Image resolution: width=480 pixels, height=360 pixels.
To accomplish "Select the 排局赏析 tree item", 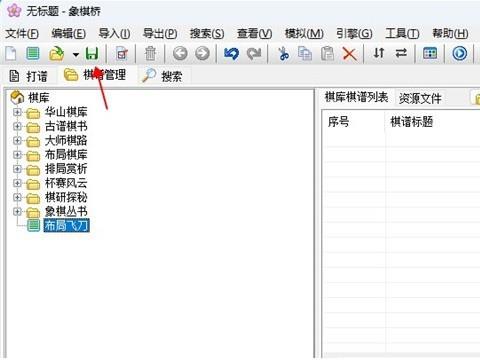I will pos(66,169).
